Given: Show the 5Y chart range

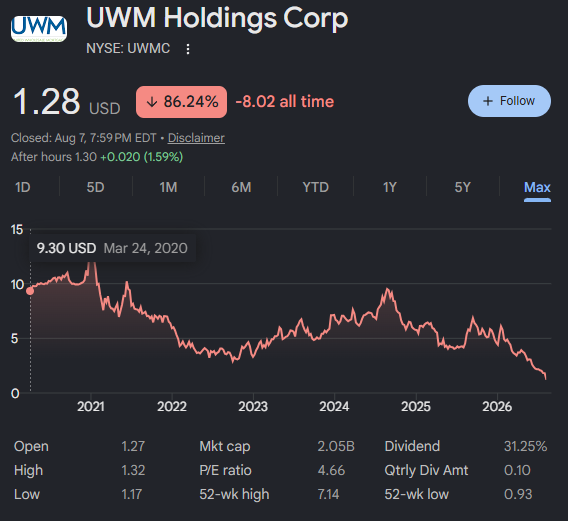Looking at the screenshot, I should [x=463, y=187].
